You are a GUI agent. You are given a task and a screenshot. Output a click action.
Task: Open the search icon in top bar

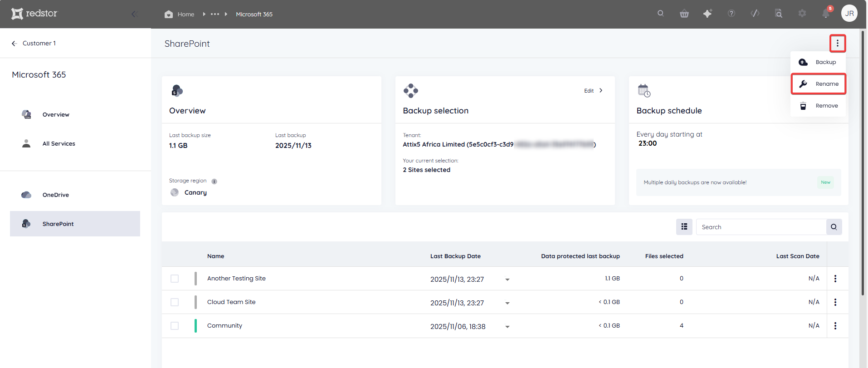661,13
